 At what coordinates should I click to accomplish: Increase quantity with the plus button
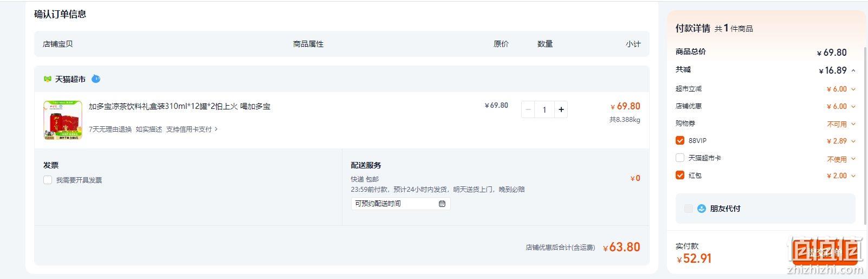561,109
